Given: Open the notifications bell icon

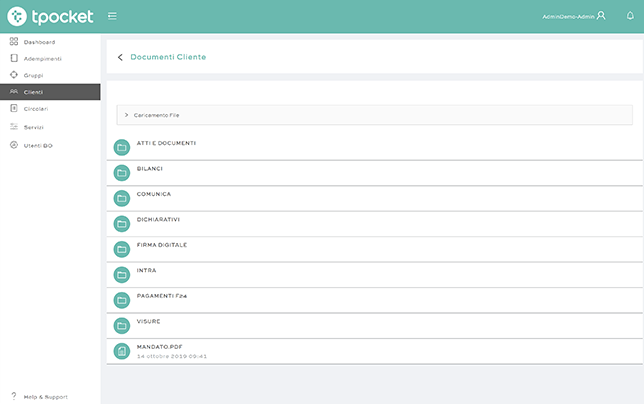Looking at the screenshot, I should [x=630, y=16].
